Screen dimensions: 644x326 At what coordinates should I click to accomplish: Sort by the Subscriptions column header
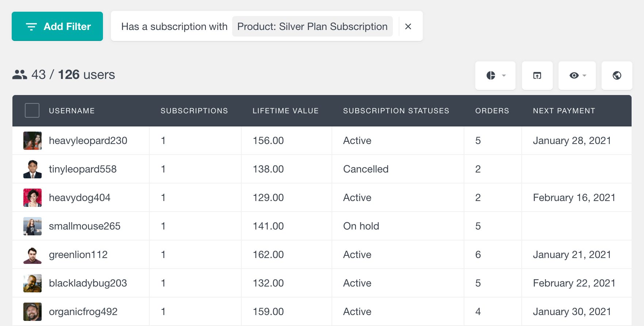194,111
